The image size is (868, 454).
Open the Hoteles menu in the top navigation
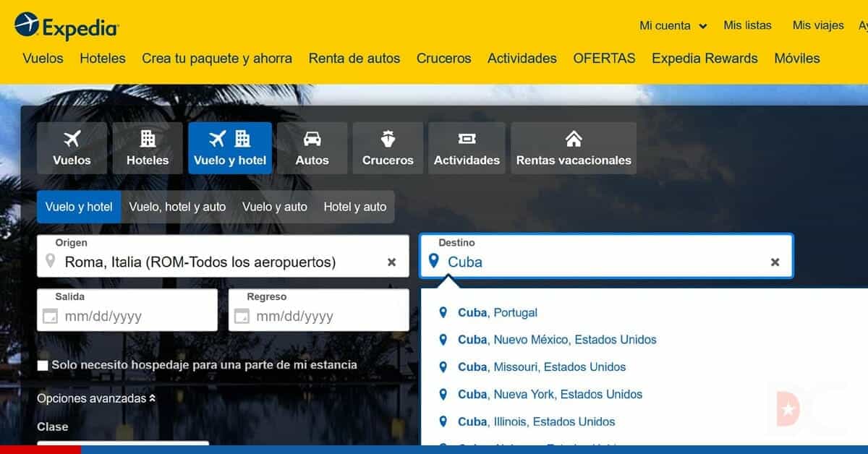click(x=103, y=59)
